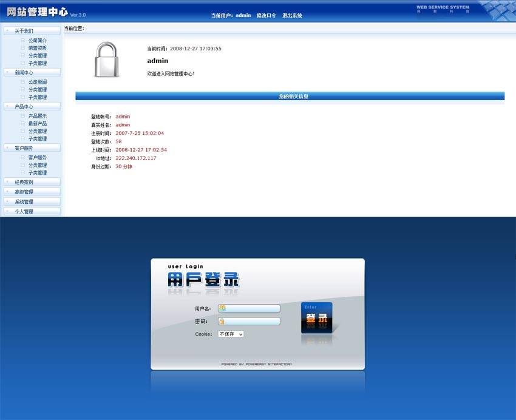Open 客户服务 sub-item in sidebar
Image resolution: width=516 pixels, height=420 pixels.
point(37,158)
